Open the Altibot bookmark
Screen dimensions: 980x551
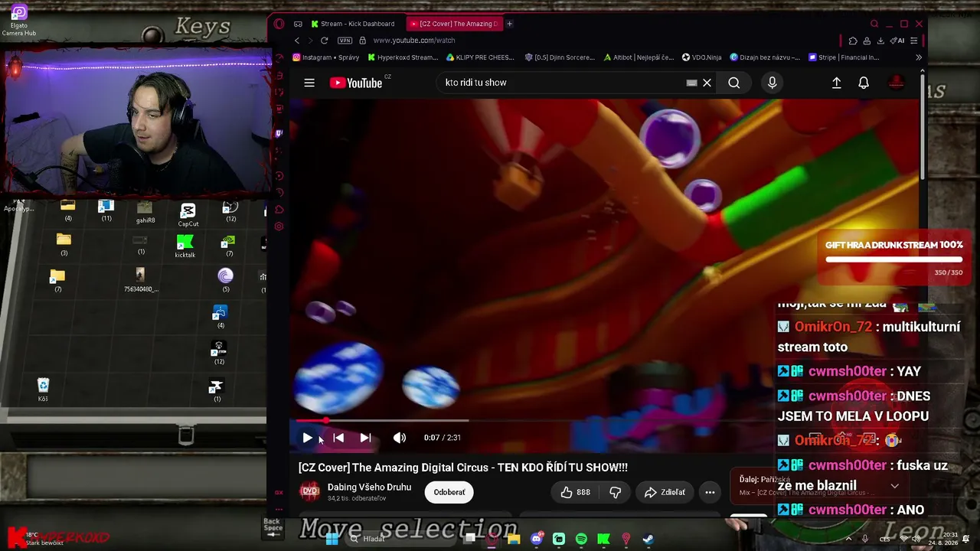point(639,57)
